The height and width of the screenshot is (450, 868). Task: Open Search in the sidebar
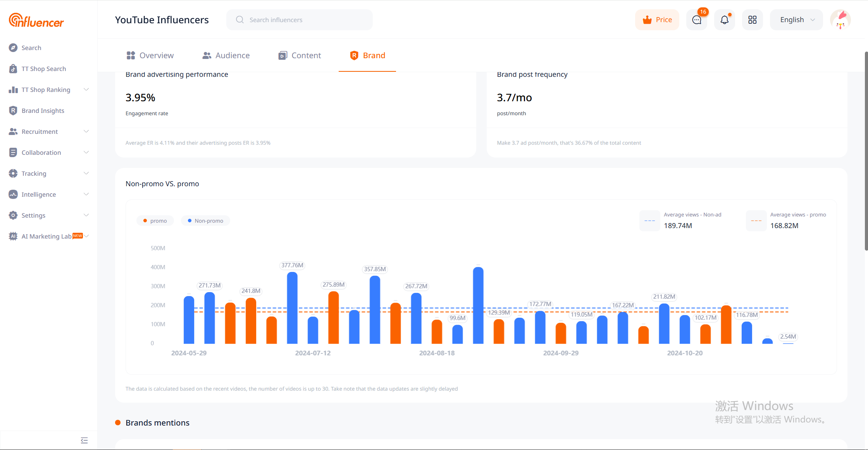tap(31, 48)
